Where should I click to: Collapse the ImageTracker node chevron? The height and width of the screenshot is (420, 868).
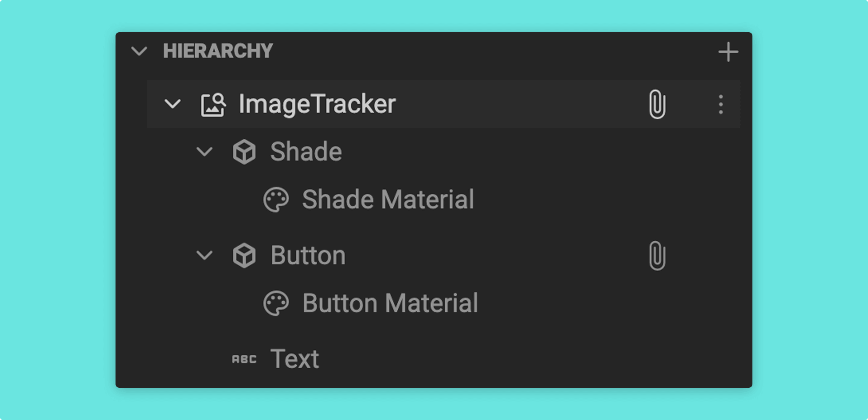[x=173, y=104]
